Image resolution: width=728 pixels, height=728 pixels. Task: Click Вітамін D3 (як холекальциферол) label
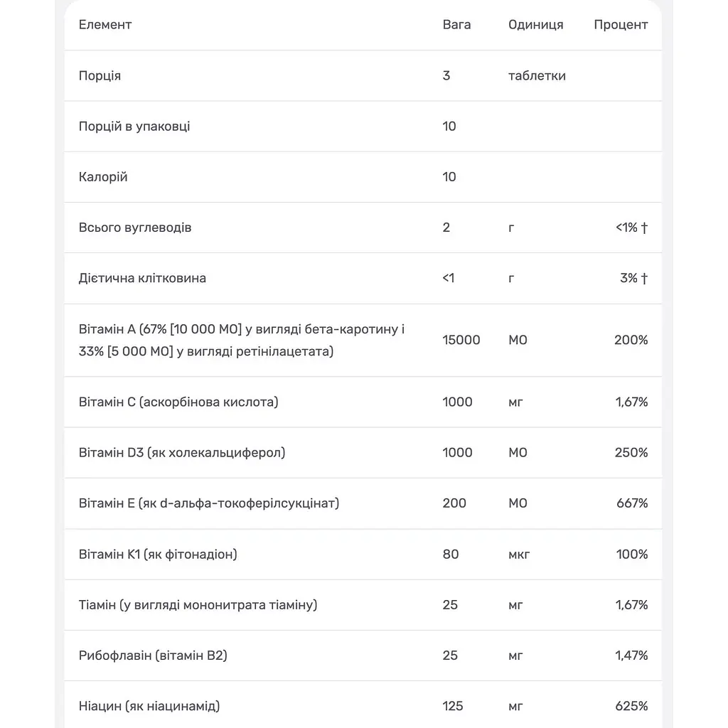point(181,453)
